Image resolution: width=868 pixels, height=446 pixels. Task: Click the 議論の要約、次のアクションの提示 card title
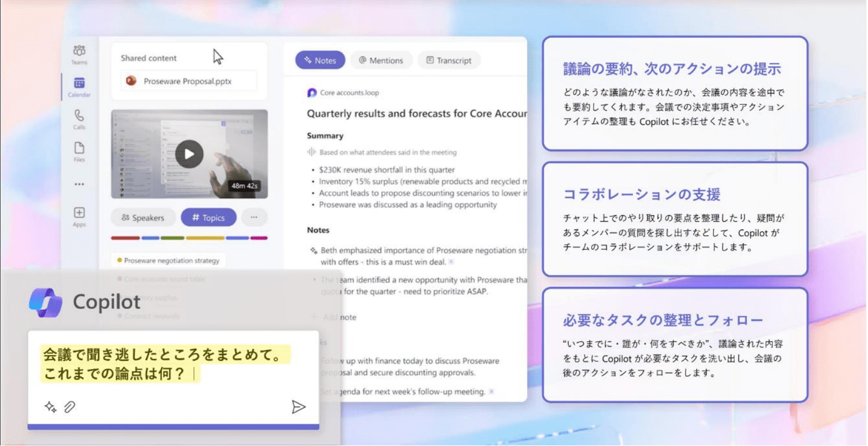pyautogui.click(x=672, y=68)
